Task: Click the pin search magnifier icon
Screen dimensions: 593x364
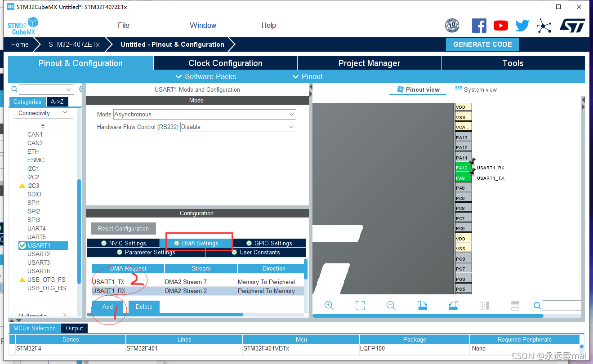Action: (x=537, y=306)
